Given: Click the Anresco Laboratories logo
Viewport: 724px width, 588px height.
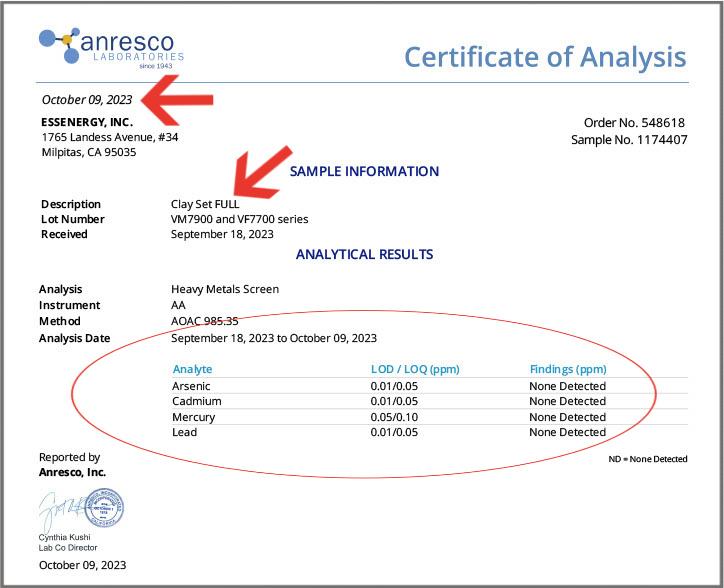Looking at the screenshot, I should [111, 48].
